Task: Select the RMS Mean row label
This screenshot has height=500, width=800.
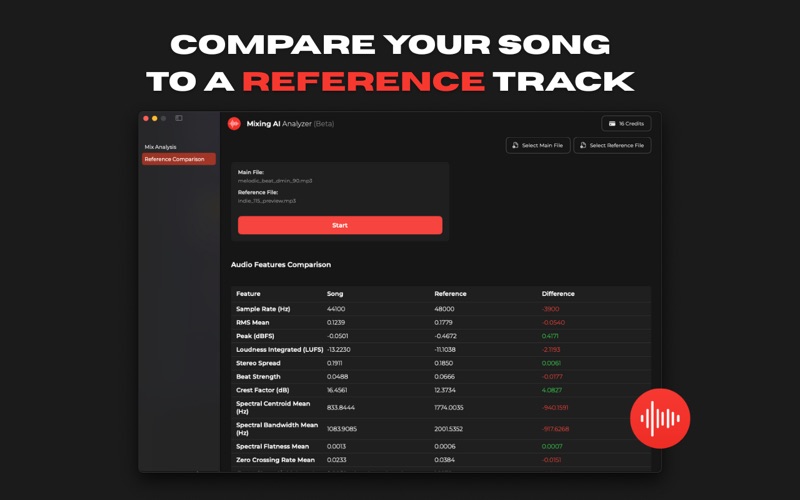Action: point(253,322)
